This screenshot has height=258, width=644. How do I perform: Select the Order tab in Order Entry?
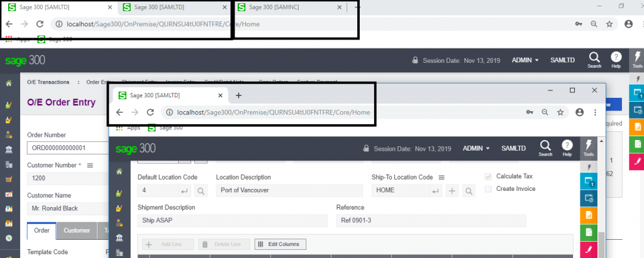point(42,230)
